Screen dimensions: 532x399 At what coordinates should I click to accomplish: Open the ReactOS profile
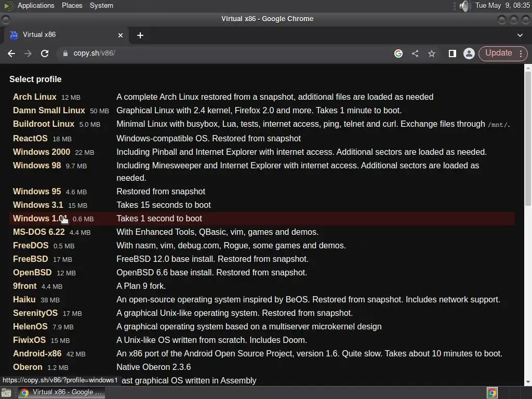click(x=30, y=138)
